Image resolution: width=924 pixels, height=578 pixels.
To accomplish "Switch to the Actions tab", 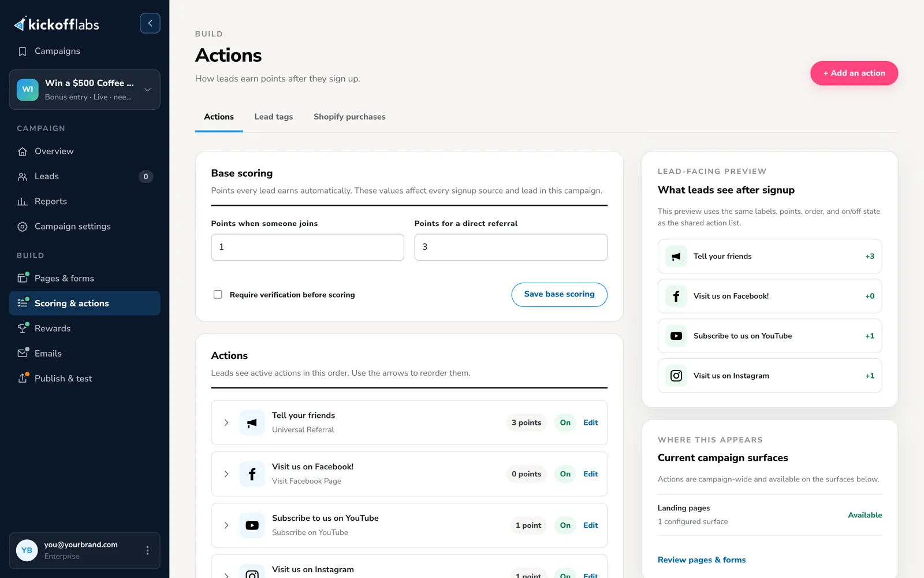I will click(x=219, y=117).
